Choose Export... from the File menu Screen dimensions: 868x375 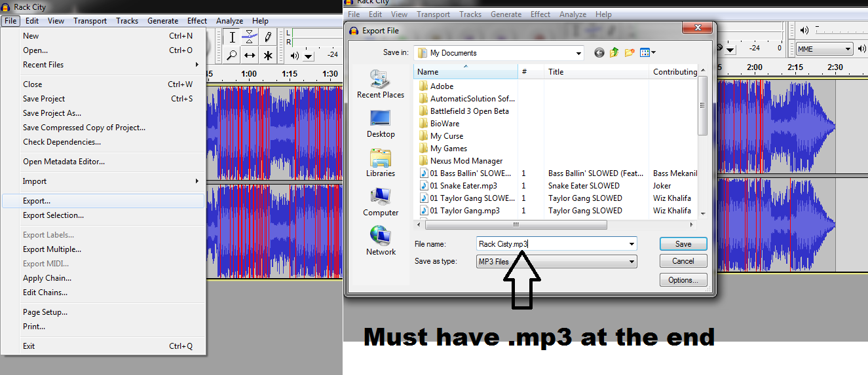click(x=37, y=201)
